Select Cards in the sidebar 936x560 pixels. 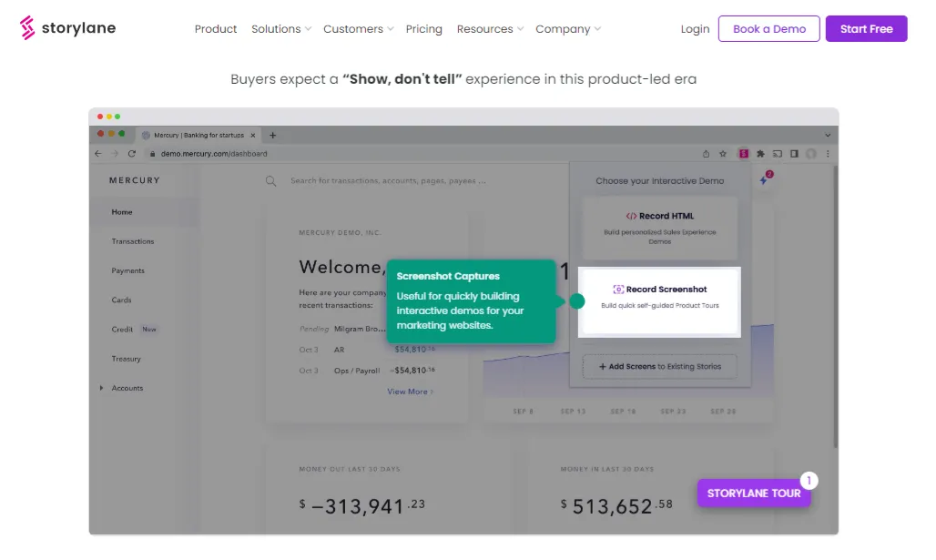[121, 300]
